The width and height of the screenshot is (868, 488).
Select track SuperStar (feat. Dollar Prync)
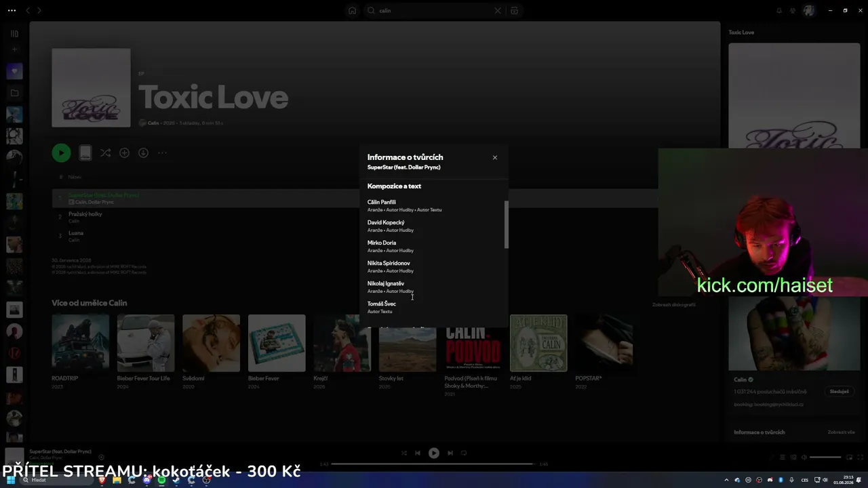click(x=104, y=195)
